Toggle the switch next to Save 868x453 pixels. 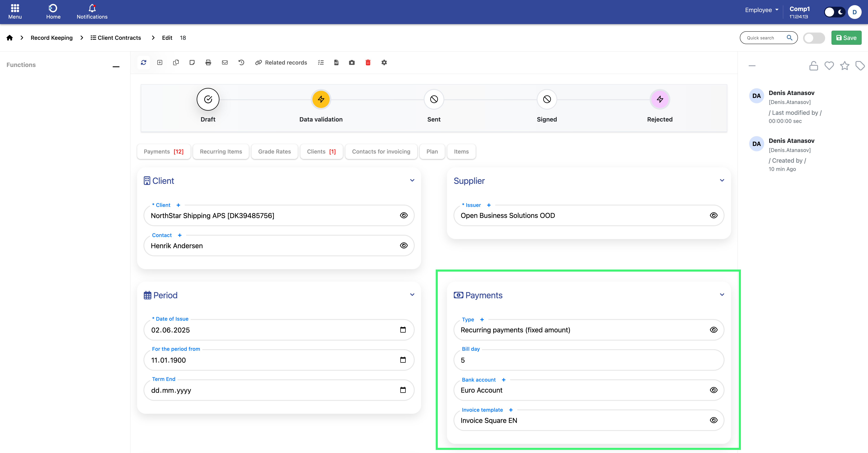click(814, 38)
